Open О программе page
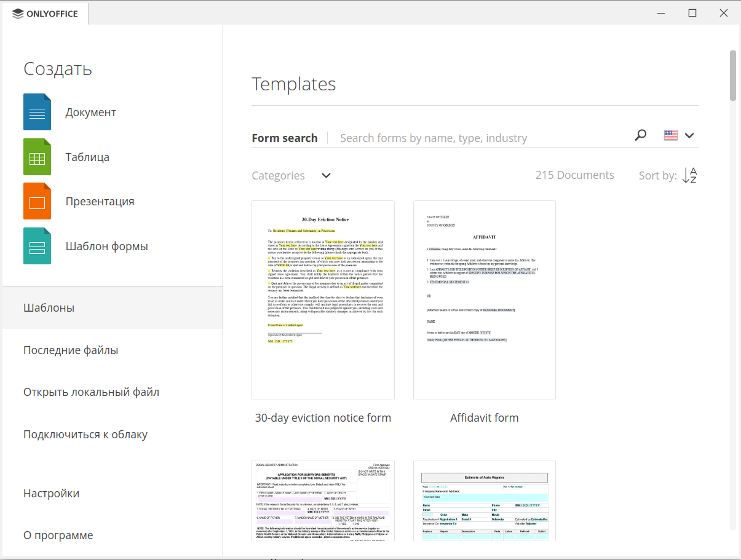741x560 pixels. coord(58,535)
